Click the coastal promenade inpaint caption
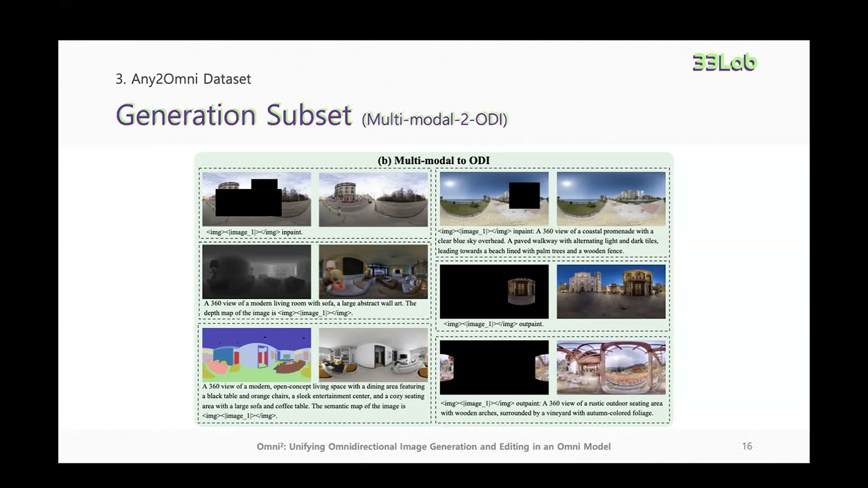This screenshot has width=868, height=488. click(548, 241)
